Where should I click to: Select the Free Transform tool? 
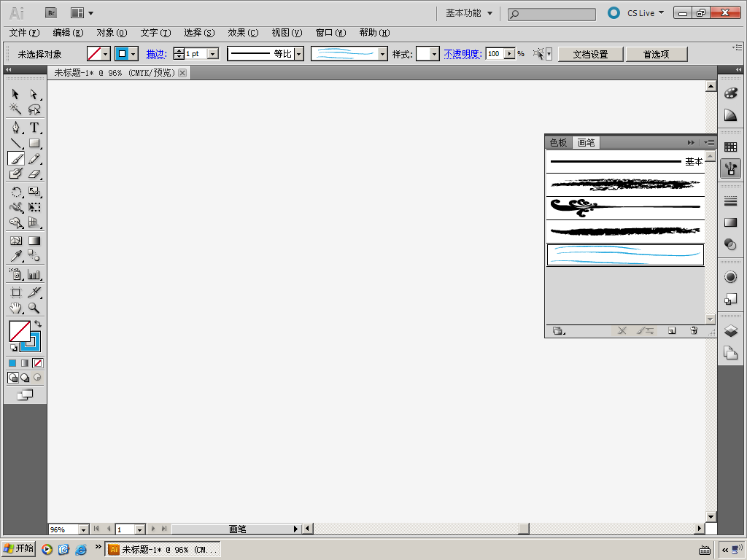(x=34, y=206)
